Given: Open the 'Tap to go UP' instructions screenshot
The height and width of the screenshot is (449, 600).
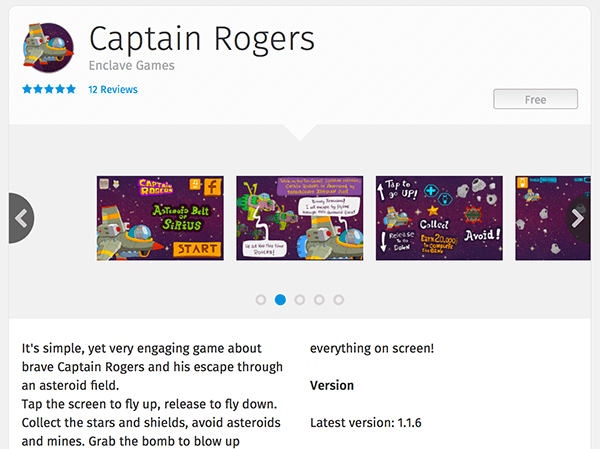Looking at the screenshot, I should tap(439, 218).
